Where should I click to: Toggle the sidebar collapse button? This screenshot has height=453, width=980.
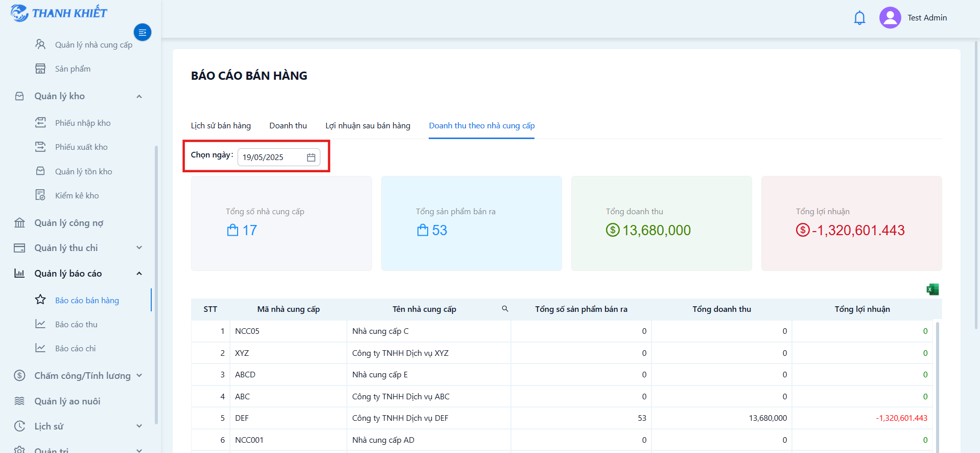click(x=143, y=32)
